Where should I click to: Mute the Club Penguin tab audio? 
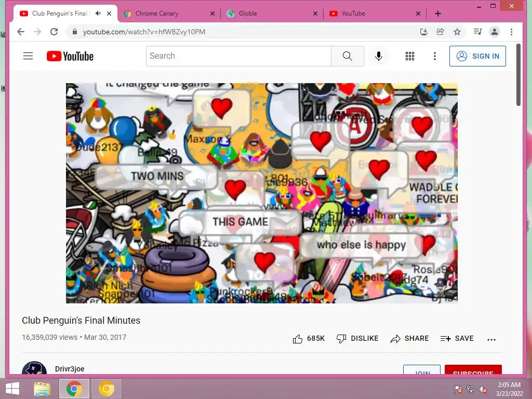tap(98, 13)
